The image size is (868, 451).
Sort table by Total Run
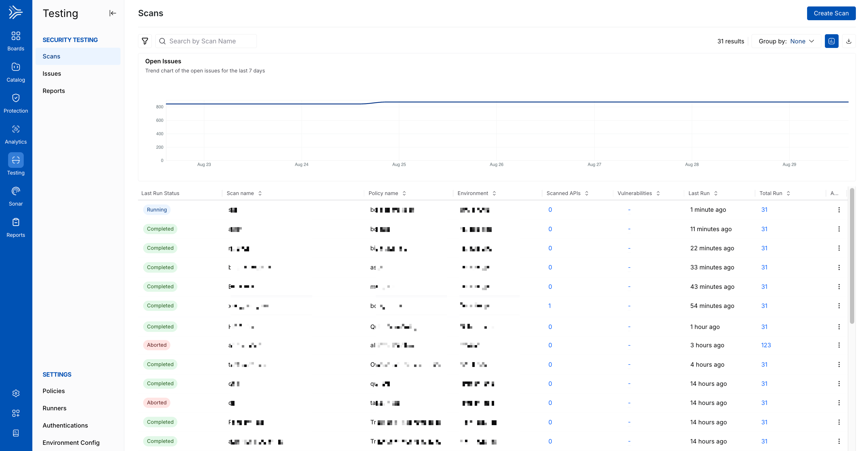pos(788,193)
